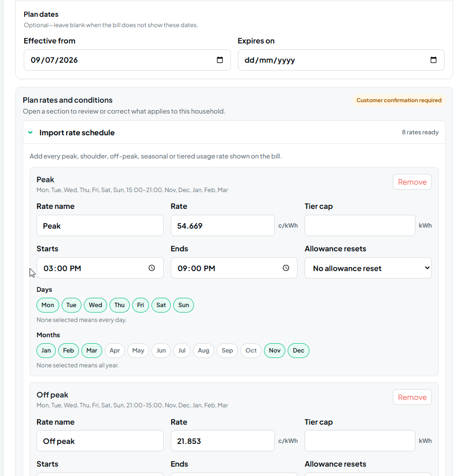455x476 pixels.
Task: Enable the Jul month chip
Action: coord(182,351)
